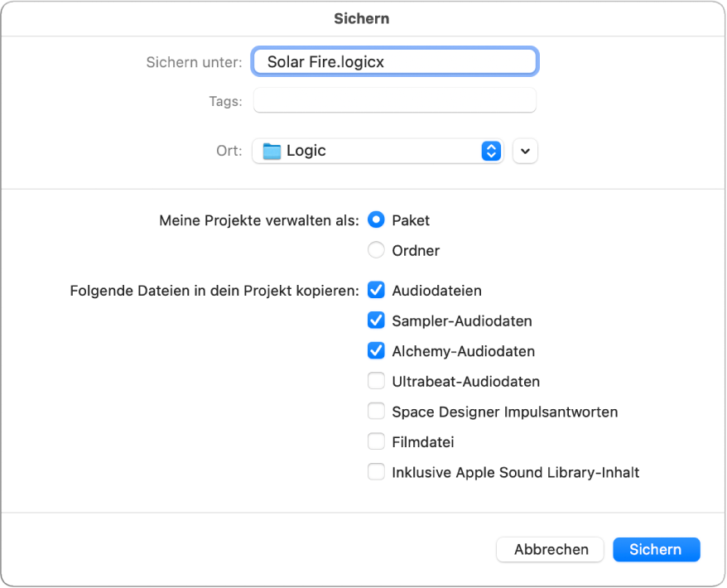The height and width of the screenshot is (588, 727).
Task: Select the Paket radio button
Action: (376, 220)
